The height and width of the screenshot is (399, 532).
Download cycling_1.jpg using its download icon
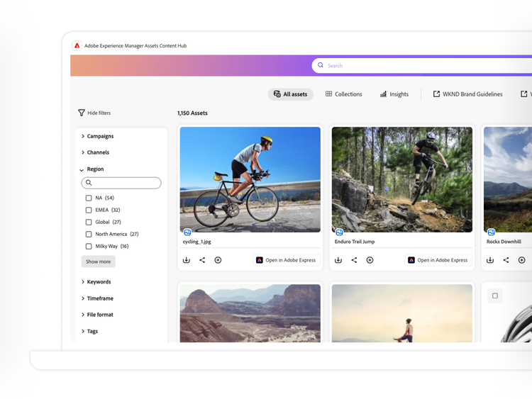tap(187, 260)
